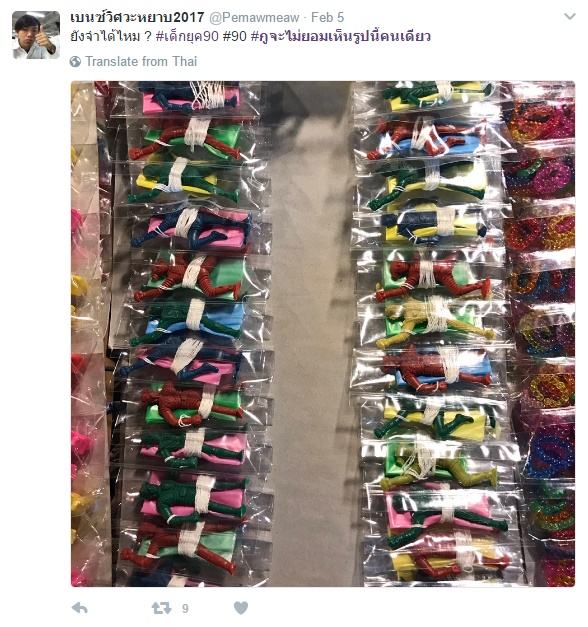Click the reply arrow icon
This screenshot has height=627, width=588.
[x=79, y=608]
